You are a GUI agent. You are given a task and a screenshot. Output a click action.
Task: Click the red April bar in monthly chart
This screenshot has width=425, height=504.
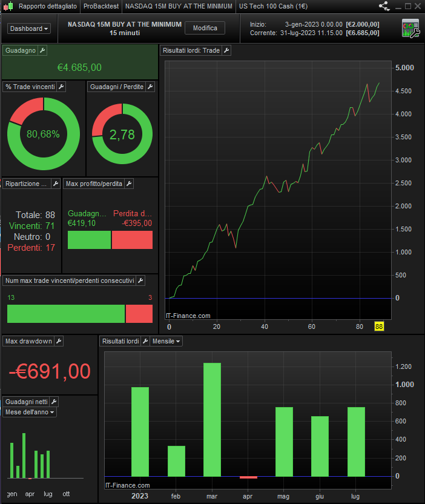(x=248, y=477)
